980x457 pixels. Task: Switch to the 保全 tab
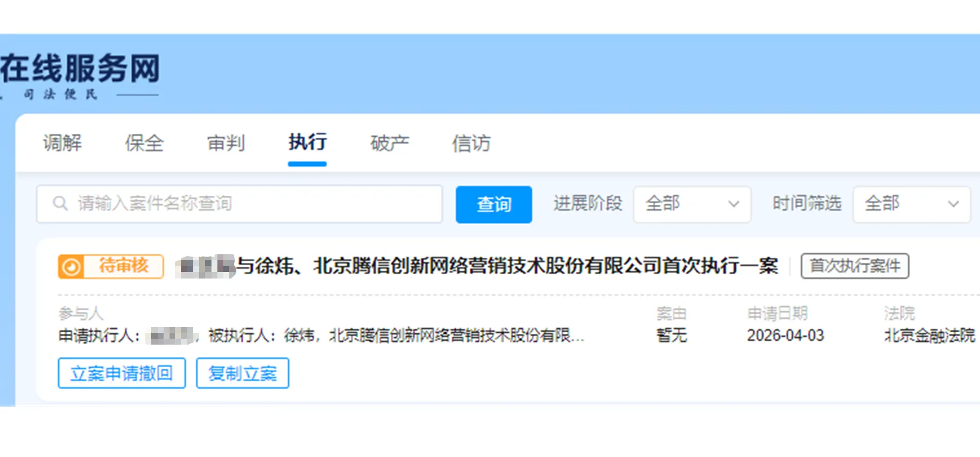point(144,143)
